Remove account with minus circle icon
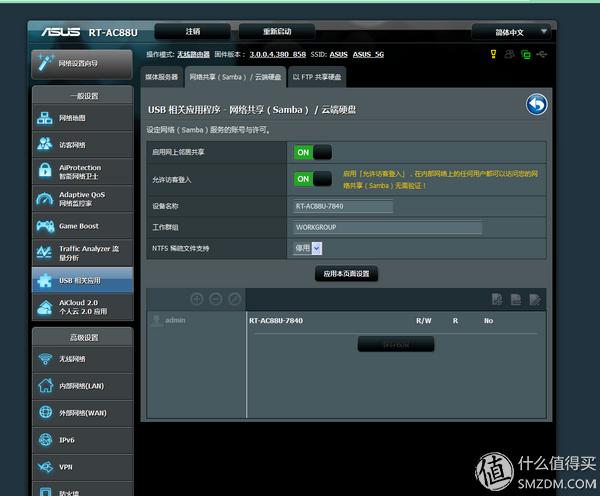600x496 pixels. pyautogui.click(x=216, y=299)
